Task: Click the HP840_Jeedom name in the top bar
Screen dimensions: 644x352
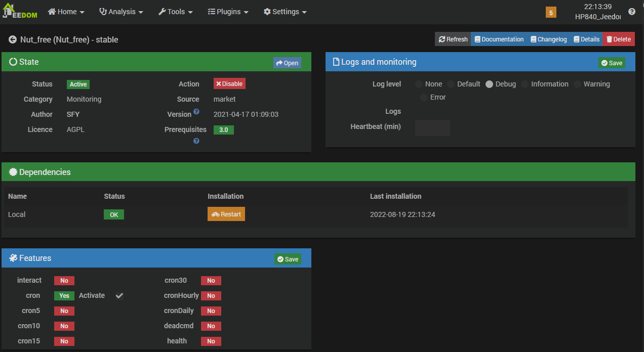Action: pos(598,17)
